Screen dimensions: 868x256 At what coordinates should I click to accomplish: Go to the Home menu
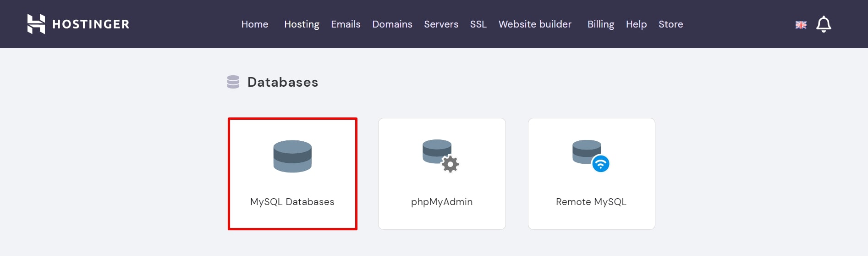pyautogui.click(x=255, y=24)
